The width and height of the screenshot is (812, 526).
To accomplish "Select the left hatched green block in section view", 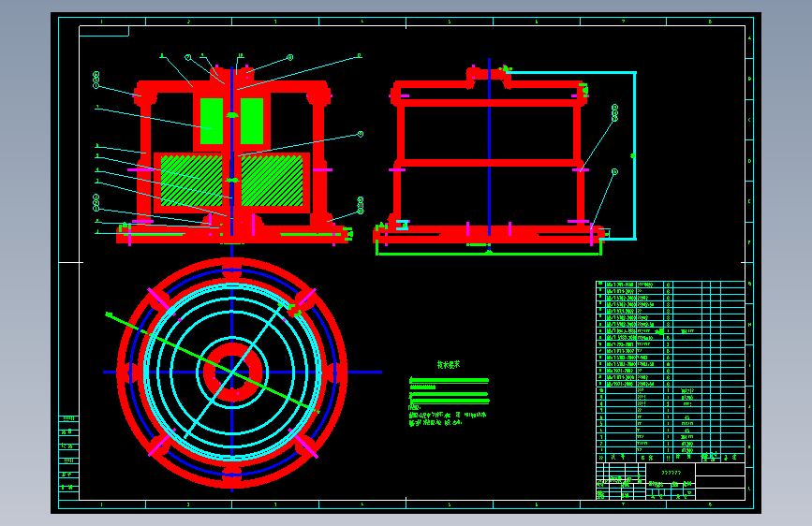I will click(x=192, y=181).
